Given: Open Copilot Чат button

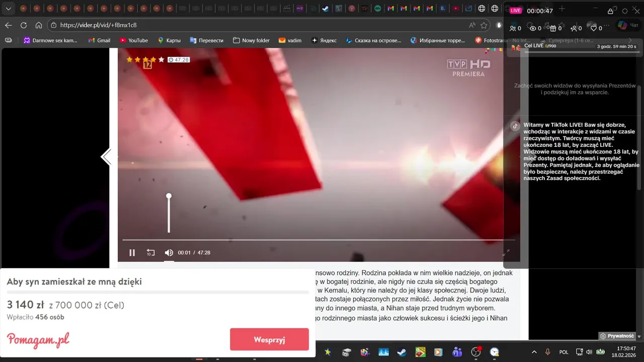Looking at the screenshot, I should tap(627, 25).
